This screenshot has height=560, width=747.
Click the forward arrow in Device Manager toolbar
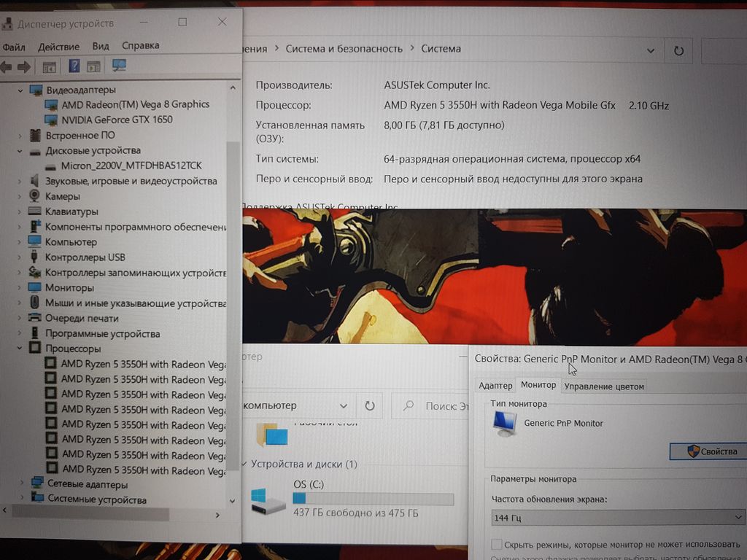[24, 67]
